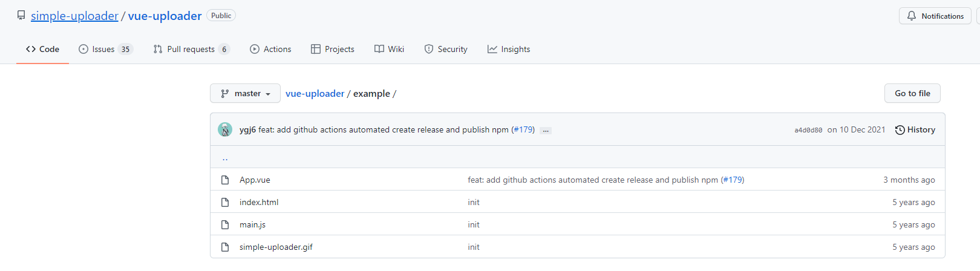The image size is (980, 271).
Task: Open the Security tab
Action: point(446,50)
